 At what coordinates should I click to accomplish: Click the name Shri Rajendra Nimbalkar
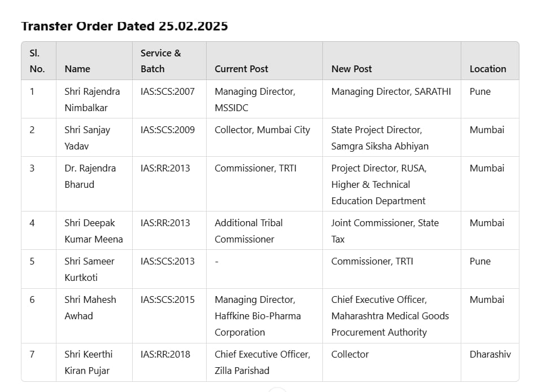(92, 99)
